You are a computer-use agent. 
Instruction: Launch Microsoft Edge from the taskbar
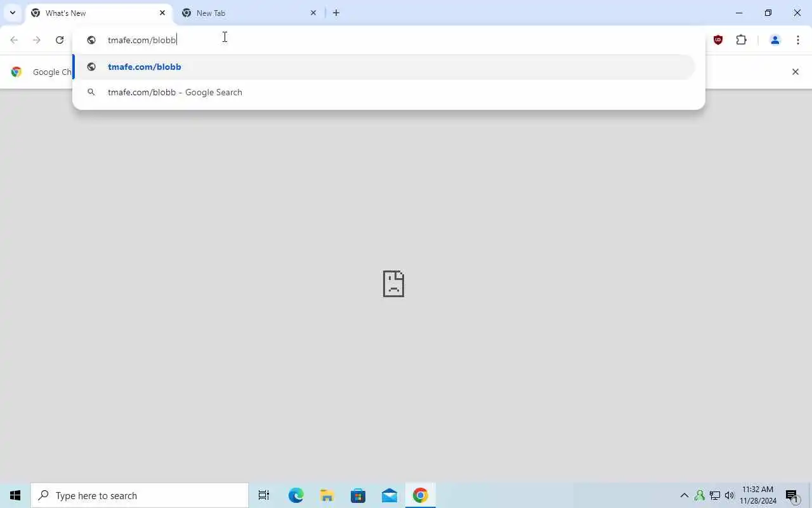pos(296,495)
